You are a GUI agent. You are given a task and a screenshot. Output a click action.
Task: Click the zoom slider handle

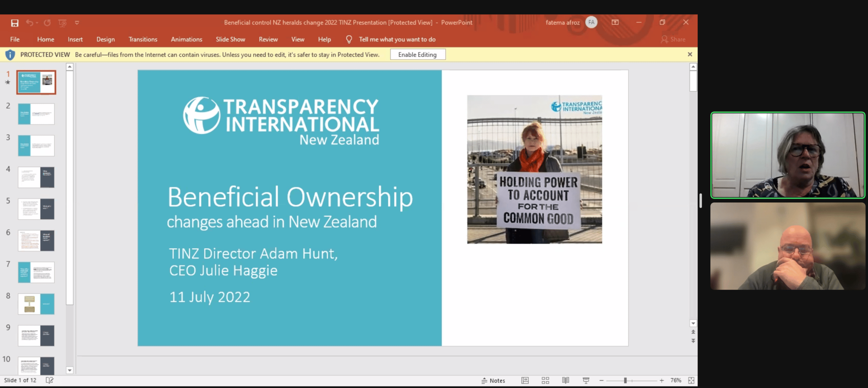[625, 381]
